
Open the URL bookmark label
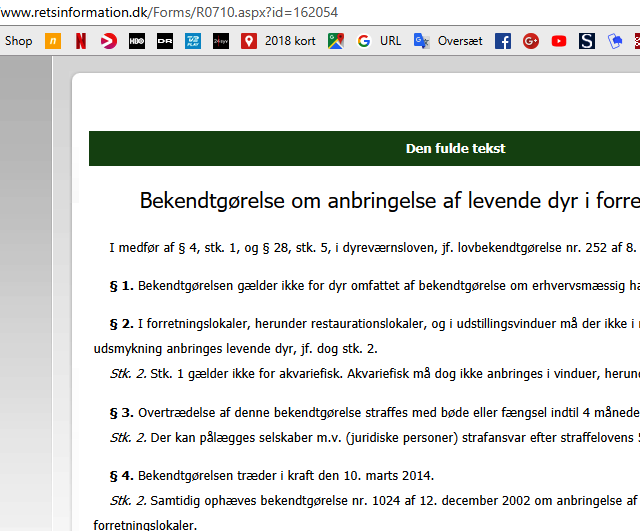tap(390, 41)
